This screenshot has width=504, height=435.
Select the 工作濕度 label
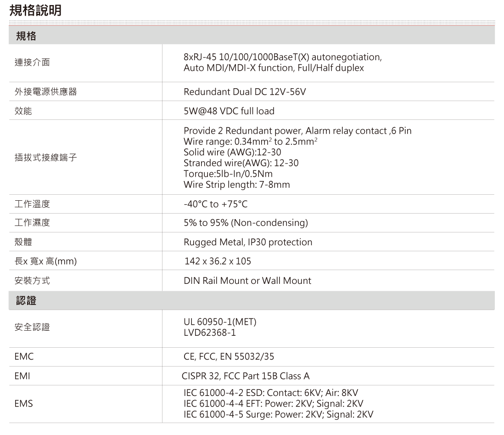tap(32, 223)
